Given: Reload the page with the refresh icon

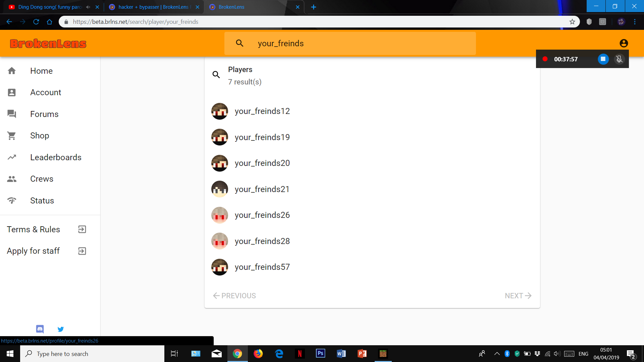Looking at the screenshot, I should tap(36, 22).
